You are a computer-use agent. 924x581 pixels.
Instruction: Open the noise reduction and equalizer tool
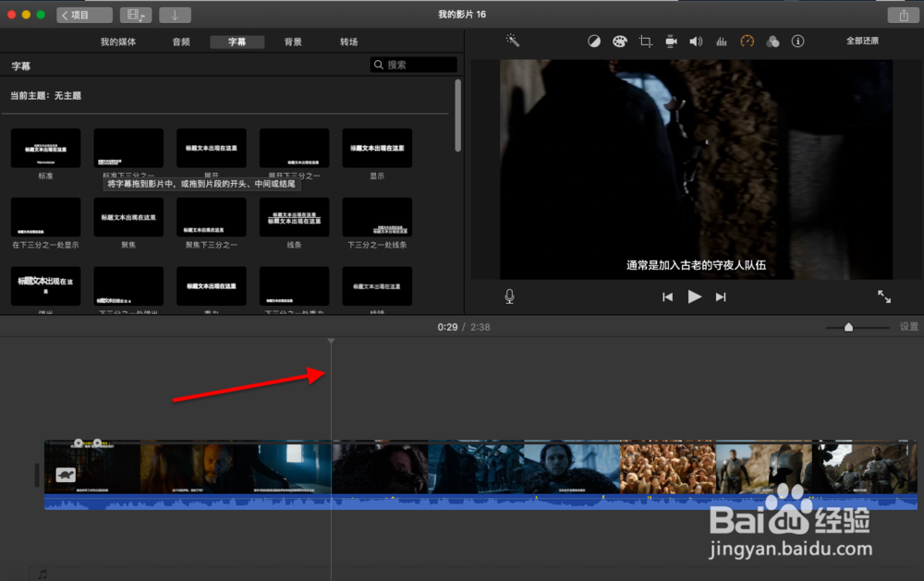pyautogui.click(x=722, y=42)
